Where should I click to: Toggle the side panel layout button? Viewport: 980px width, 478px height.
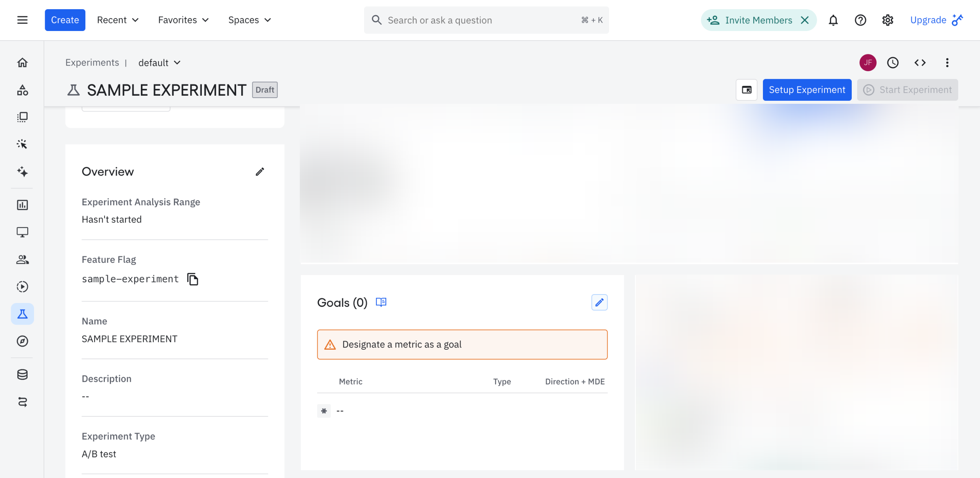(x=746, y=90)
